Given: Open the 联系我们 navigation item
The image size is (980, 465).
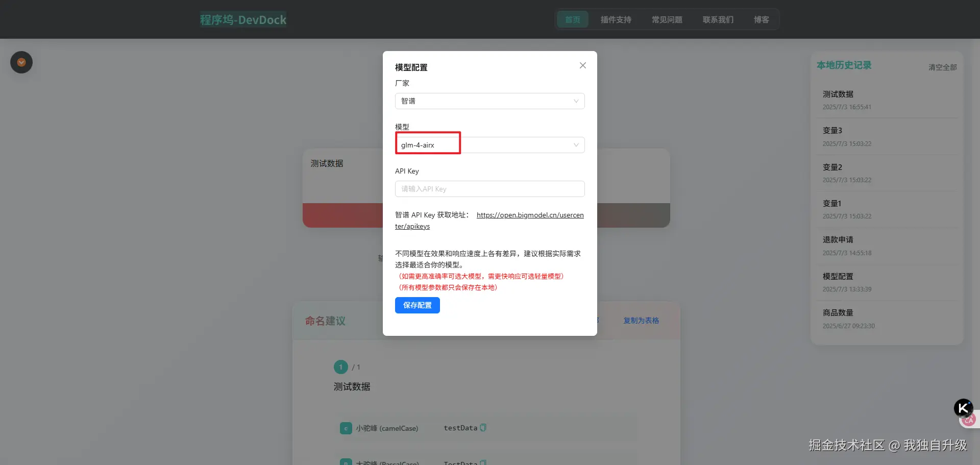Looking at the screenshot, I should 718,20.
